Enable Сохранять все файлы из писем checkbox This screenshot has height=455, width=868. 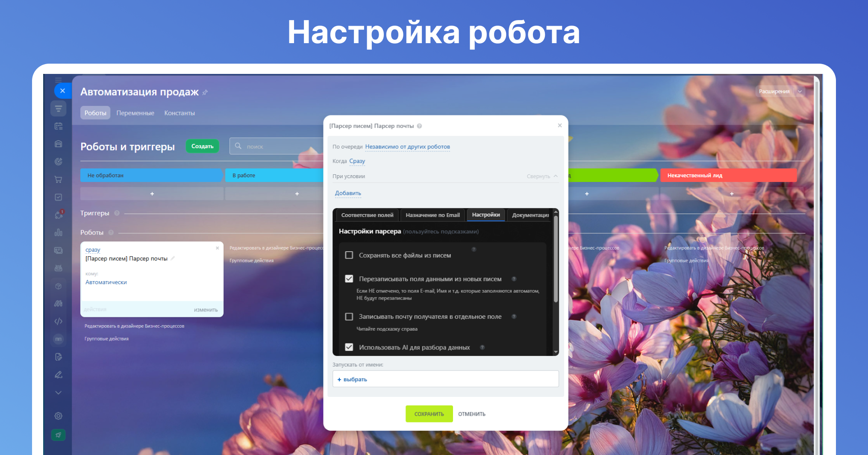(x=349, y=255)
